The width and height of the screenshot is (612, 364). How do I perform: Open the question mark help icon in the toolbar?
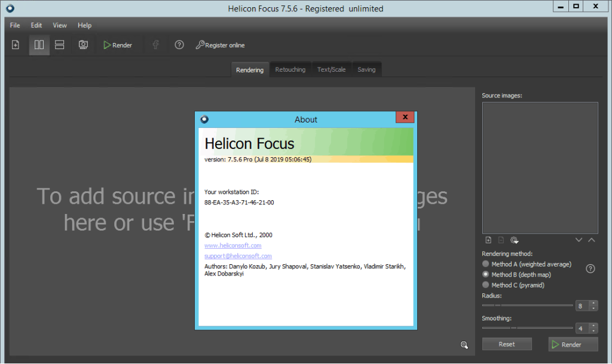click(179, 45)
